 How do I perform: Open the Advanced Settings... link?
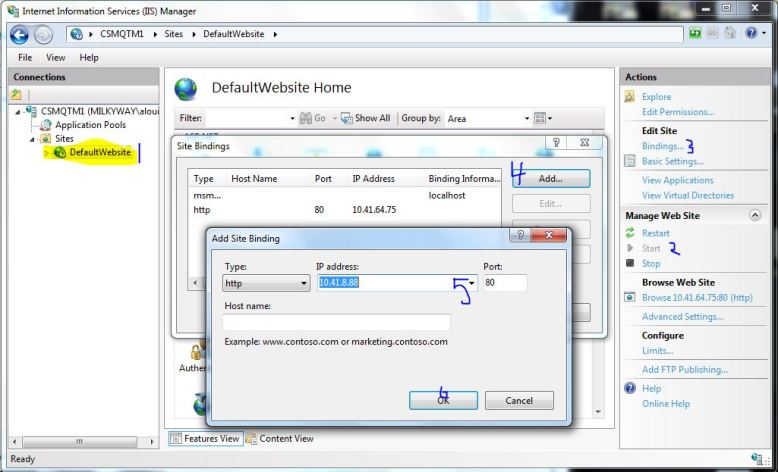tap(682, 317)
